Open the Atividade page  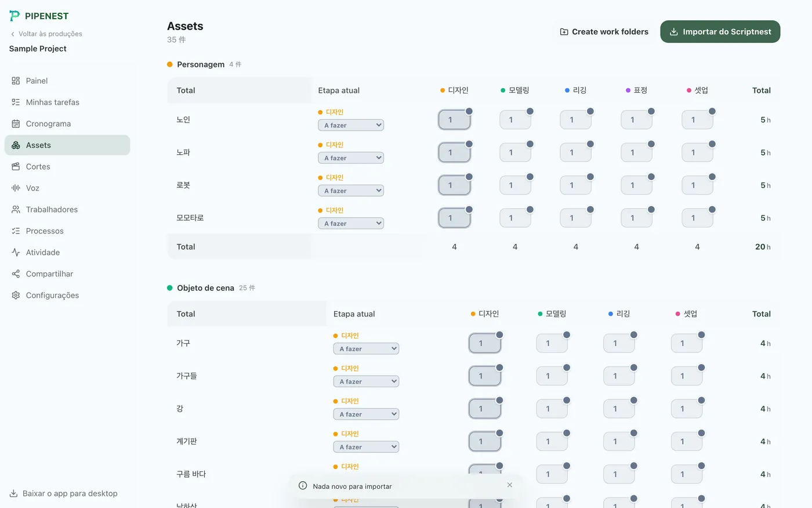pyautogui.click(x=67, y=253)
